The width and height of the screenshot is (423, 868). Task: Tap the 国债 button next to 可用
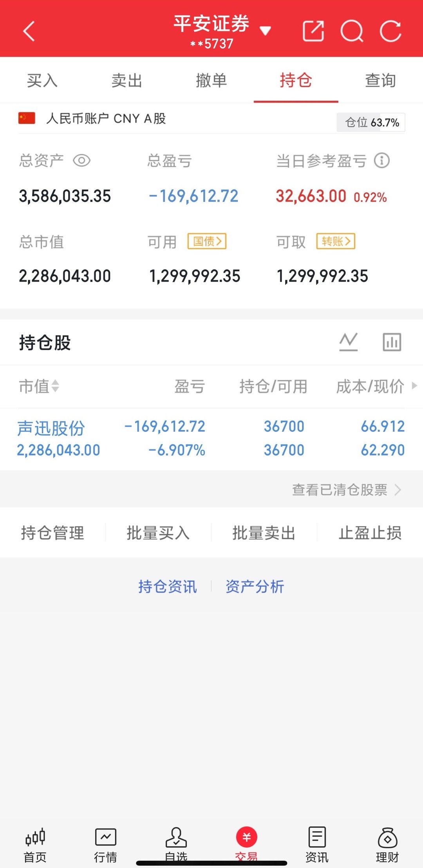tap(207, 241)
